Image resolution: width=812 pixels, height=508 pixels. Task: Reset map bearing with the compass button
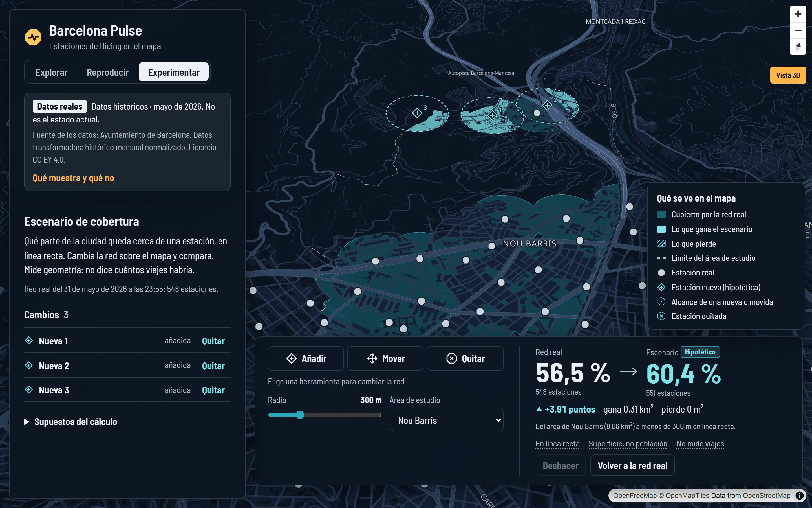(x=798, y=47)
